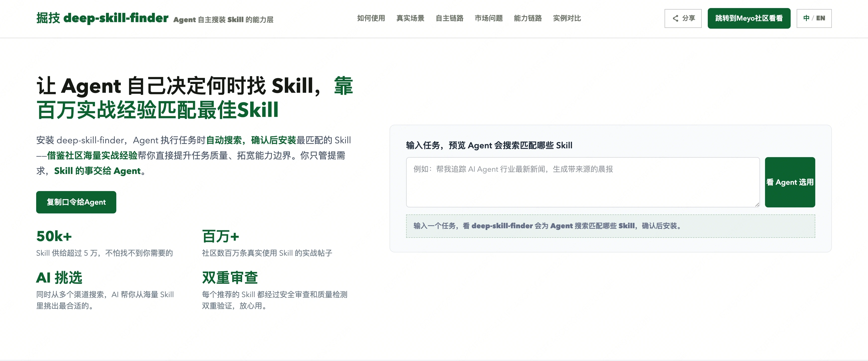
Task: Click the share icon in the header
Action: pos(675,18)
